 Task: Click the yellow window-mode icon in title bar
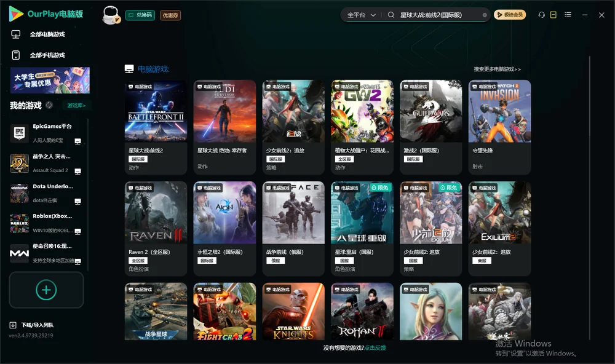[x=553, y=15]
